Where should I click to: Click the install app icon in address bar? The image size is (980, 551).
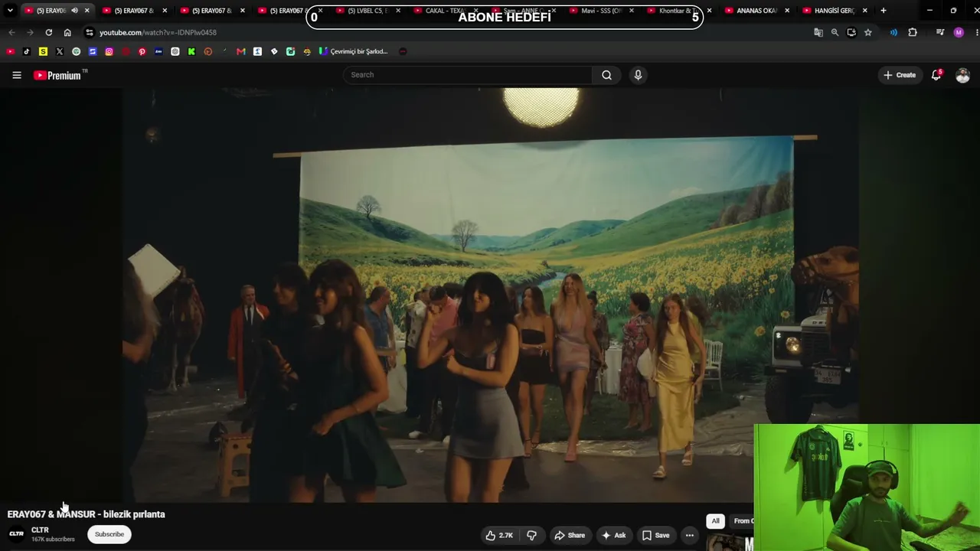click(x=851, y=32)
